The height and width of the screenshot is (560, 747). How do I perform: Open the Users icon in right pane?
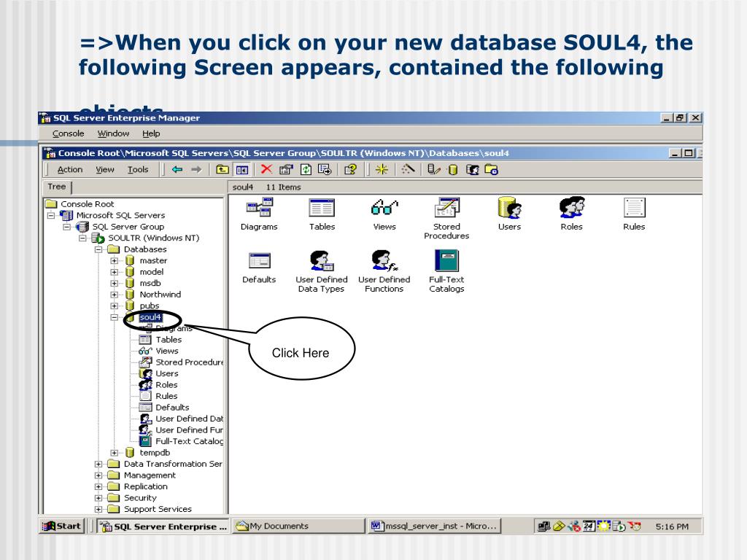tap(510, 208)
